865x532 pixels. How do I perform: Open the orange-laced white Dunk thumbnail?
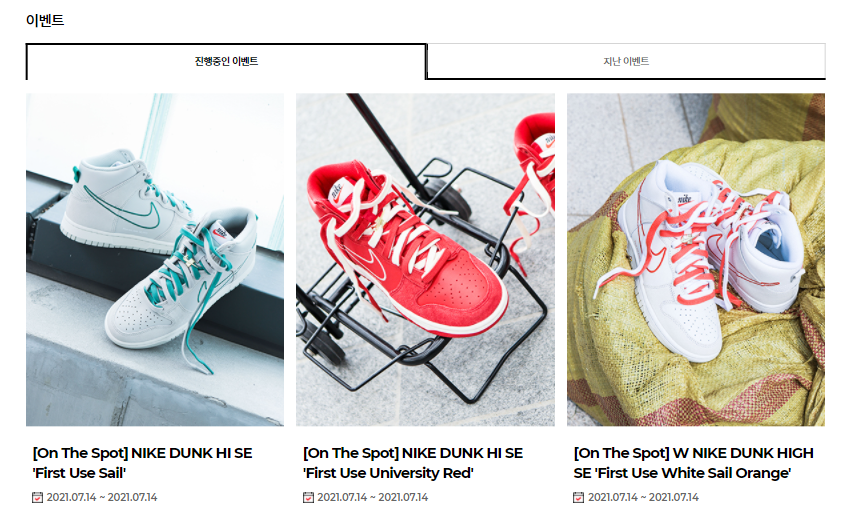click(696, 259)
